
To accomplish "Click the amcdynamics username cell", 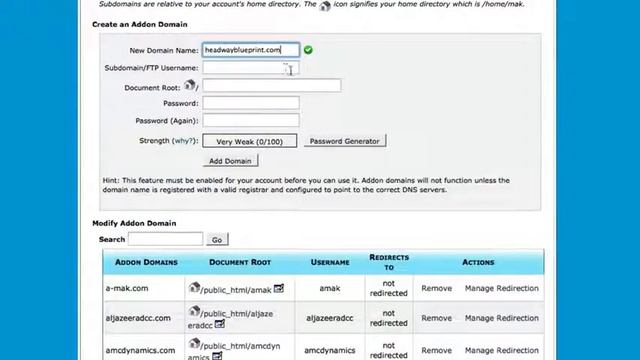I will pyautogui.click(x=330, y=350).
